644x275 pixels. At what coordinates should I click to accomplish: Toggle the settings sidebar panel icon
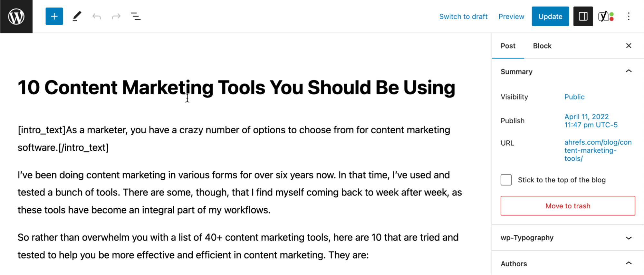coord(583,16)
